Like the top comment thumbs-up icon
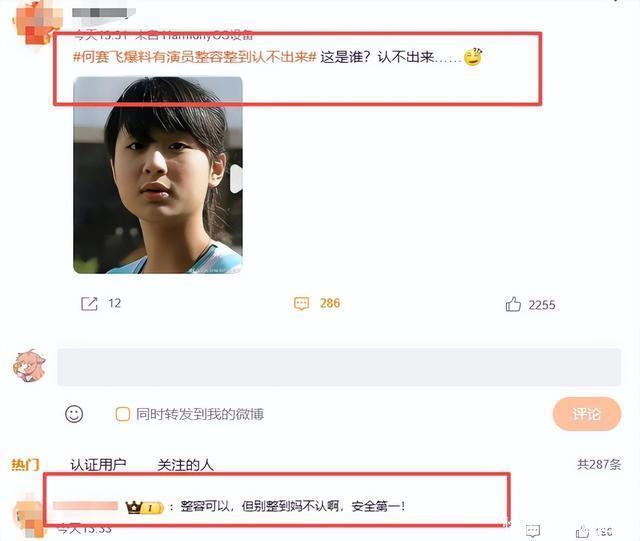This screenshot has height=541, width=640. click(x=582, y=531)
